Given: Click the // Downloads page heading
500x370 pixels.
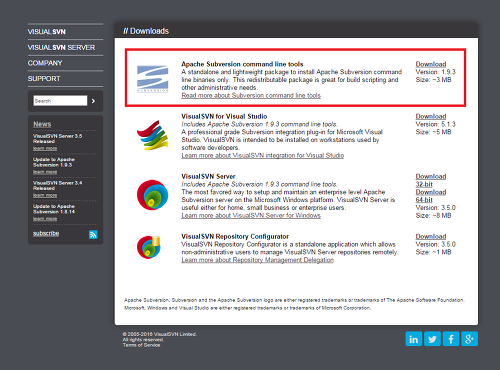Looking at the screenshot, I should coord(146,31).
